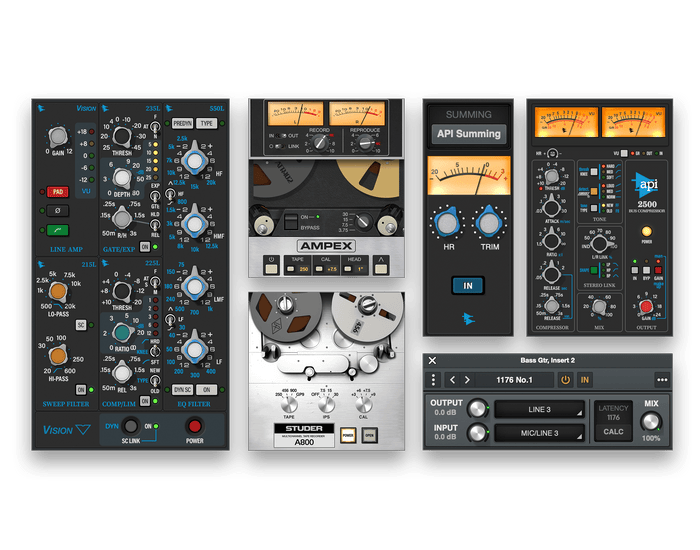Viewport: 700px width, 550px height.
Task: Click the Ampex tape speed selector knob
Action: point(363,221)
